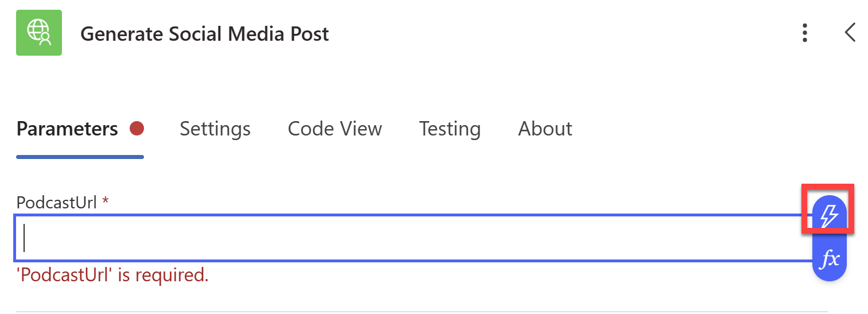Show the About tab

point(545,129)
